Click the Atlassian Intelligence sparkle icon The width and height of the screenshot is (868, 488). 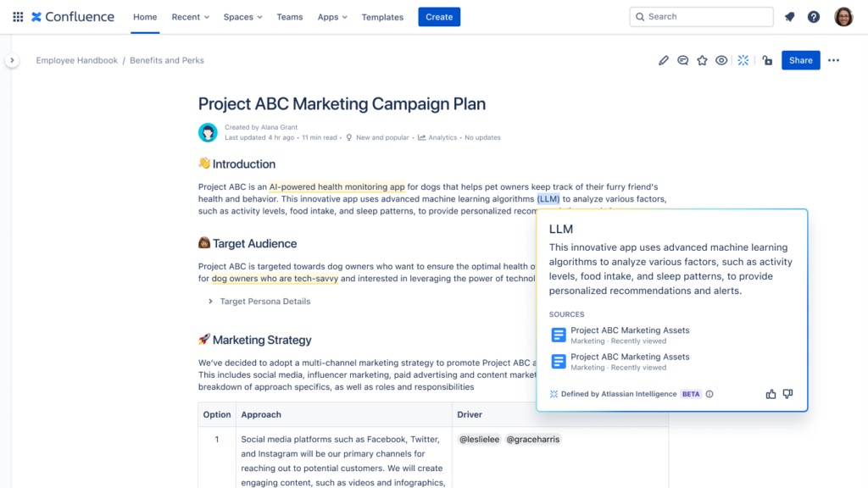tap(743, 60)
